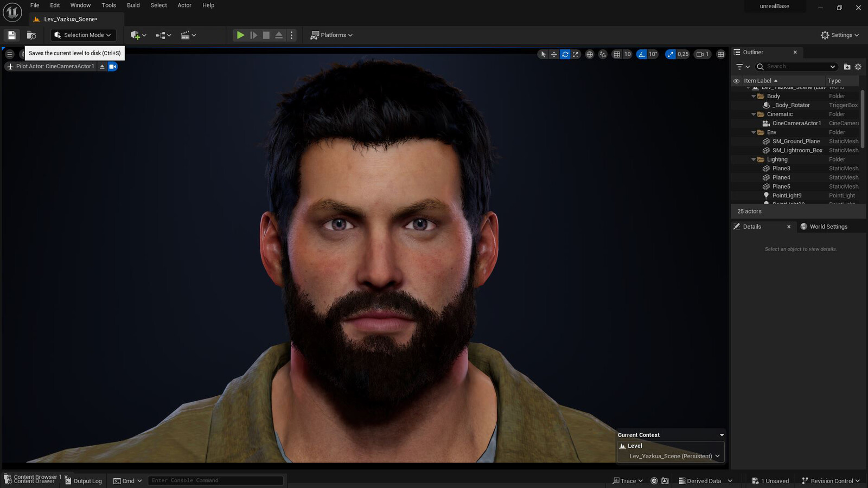Open the Outliner filter menu
This screenshot has height=488, width=868.
(x=743, y=67)
